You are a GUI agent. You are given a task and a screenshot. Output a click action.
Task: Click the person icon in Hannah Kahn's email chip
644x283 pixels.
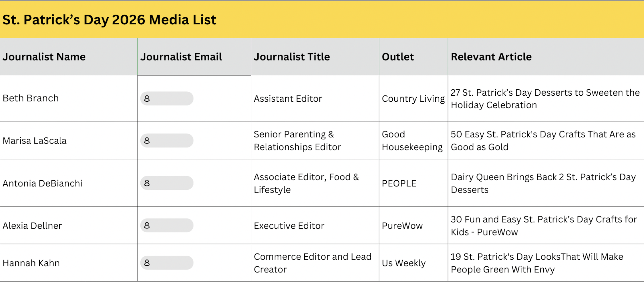click(x=147, y=263)
